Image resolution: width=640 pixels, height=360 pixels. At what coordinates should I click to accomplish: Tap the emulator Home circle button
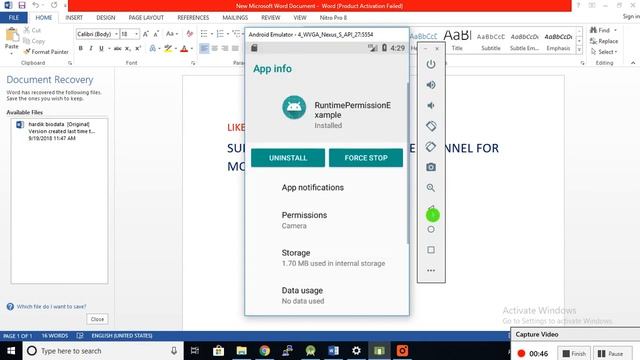pos(431,229)
